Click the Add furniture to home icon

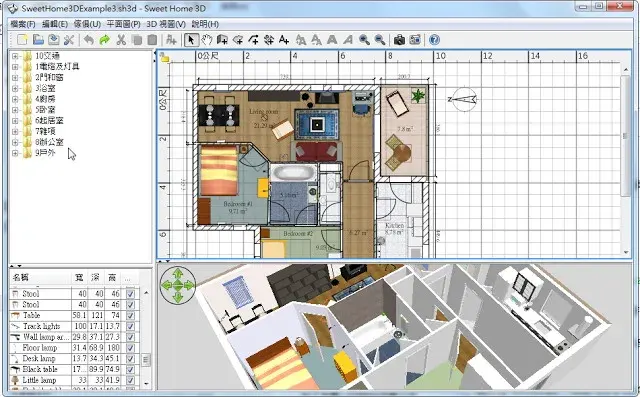(171, 40)
